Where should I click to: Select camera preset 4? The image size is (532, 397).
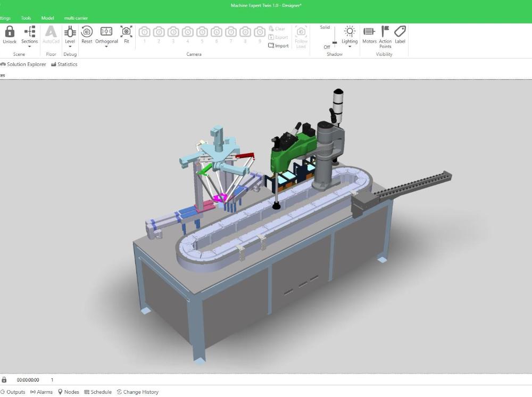tap(188, 32)
